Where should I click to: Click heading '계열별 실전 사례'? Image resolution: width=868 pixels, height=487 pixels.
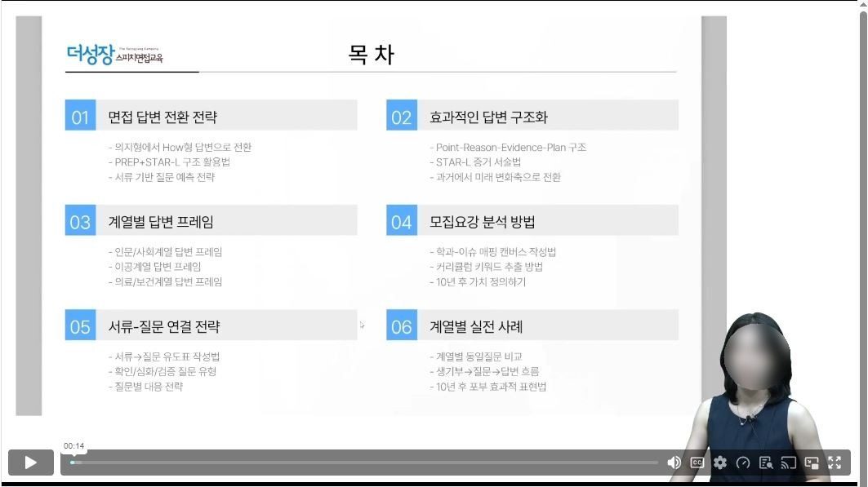point(476,326)
